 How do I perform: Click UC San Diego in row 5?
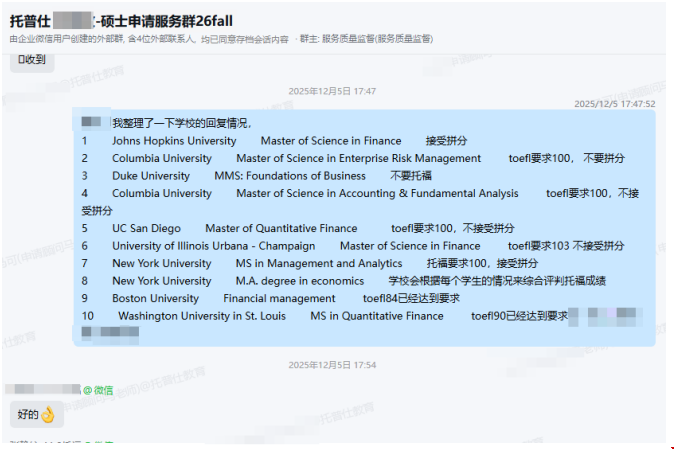click(147, 229)
